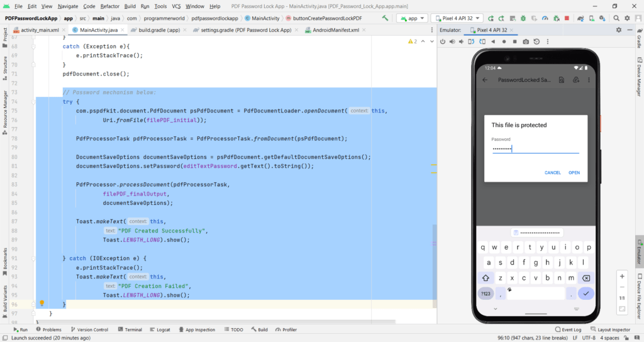Open the Navigate menu
The image size is (644, 342).
68,6
